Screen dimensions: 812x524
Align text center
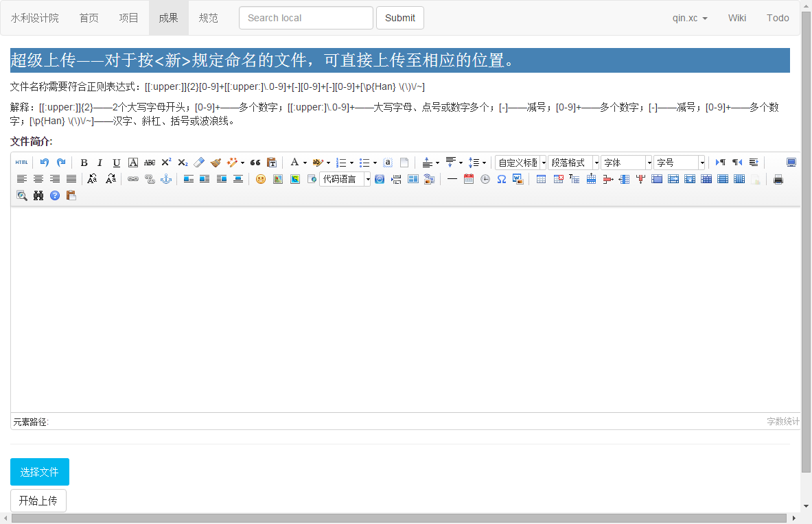[38, 179]
